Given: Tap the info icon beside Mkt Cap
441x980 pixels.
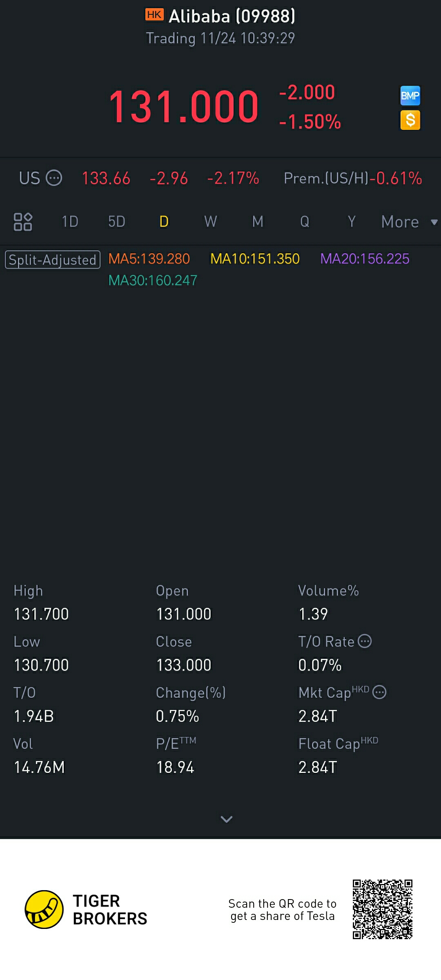Looking at the screenshot, I should [380, 692].
